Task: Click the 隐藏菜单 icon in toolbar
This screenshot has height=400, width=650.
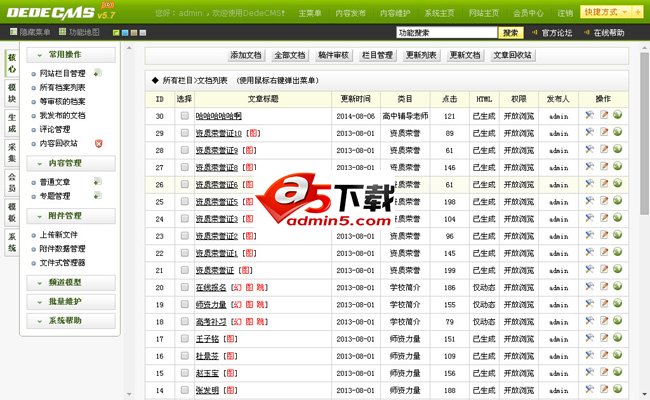Action: tap(13, 32)
